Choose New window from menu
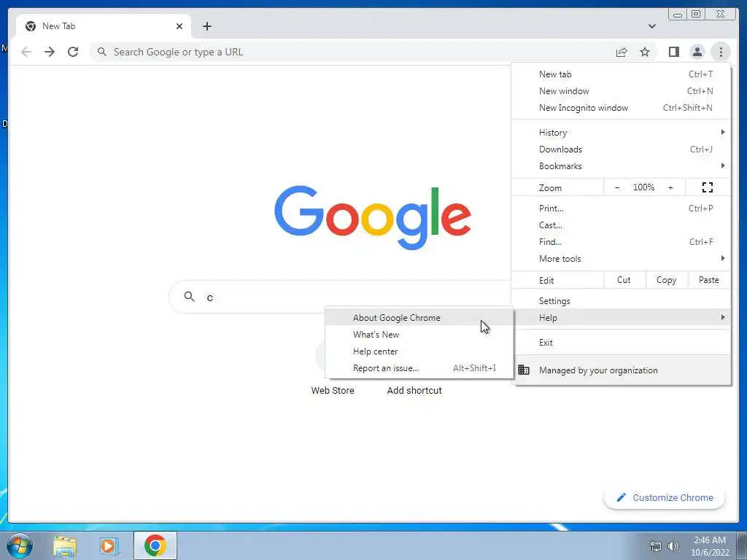 click(x=621, y=91)
